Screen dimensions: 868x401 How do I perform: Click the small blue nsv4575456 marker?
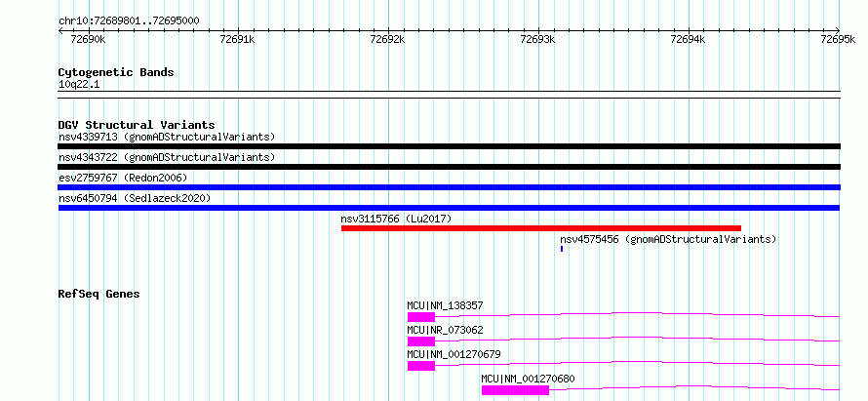coord(562,249)
